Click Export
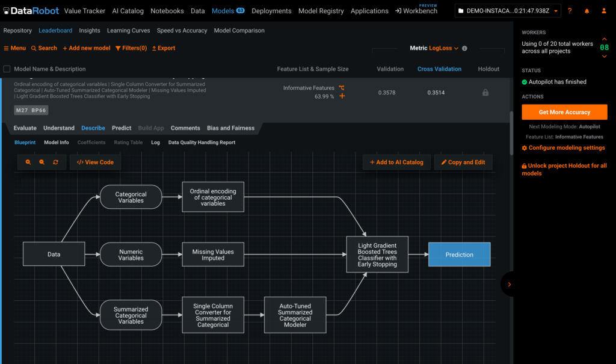The height and width of the screenshot is (364, 616). point(164,48)
